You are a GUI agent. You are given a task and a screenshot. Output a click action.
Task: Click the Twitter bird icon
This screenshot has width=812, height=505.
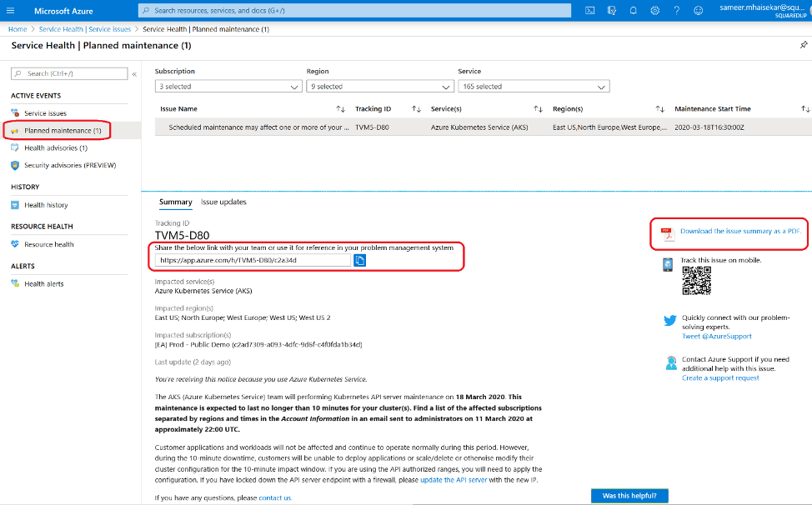(669, 320)
